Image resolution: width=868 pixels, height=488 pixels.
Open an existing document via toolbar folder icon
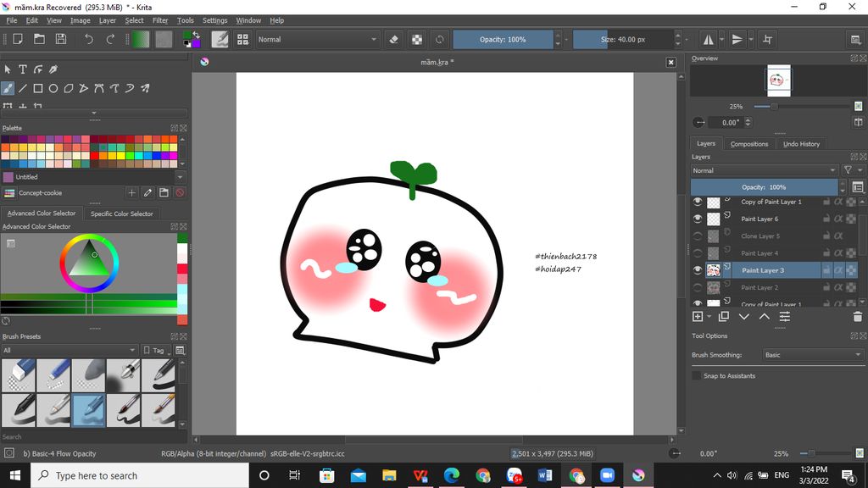point(39,39)
